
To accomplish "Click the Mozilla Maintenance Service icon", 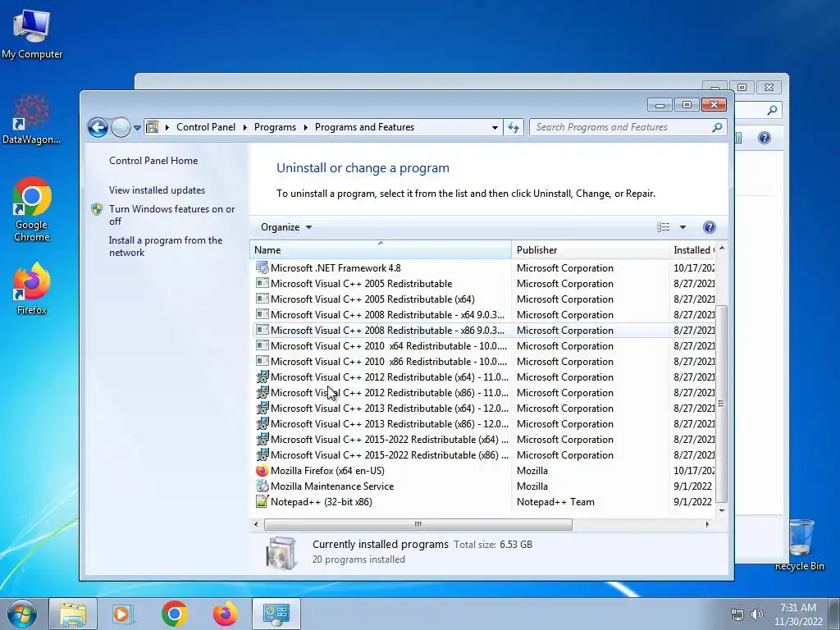I will click(262, 486).
